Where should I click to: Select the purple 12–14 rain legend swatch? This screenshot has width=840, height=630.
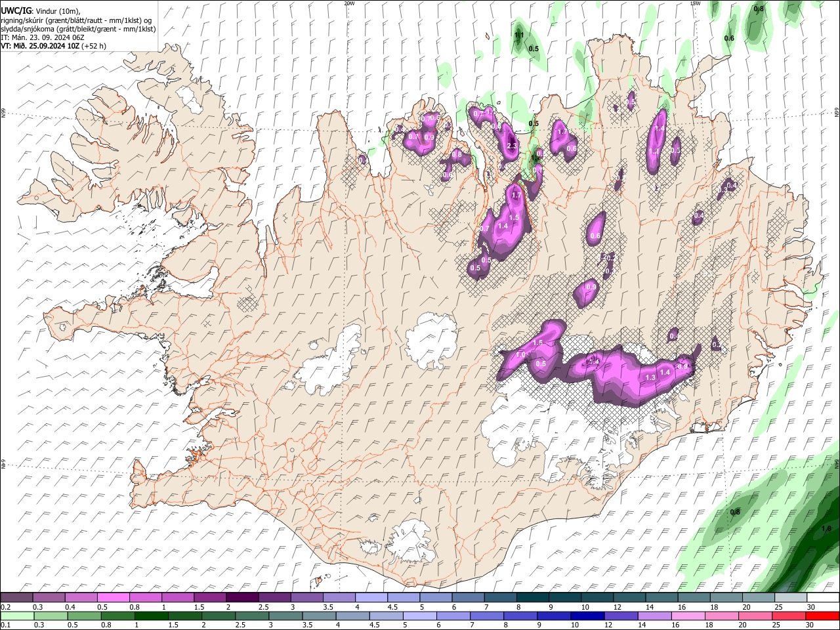tap(620, 616)
